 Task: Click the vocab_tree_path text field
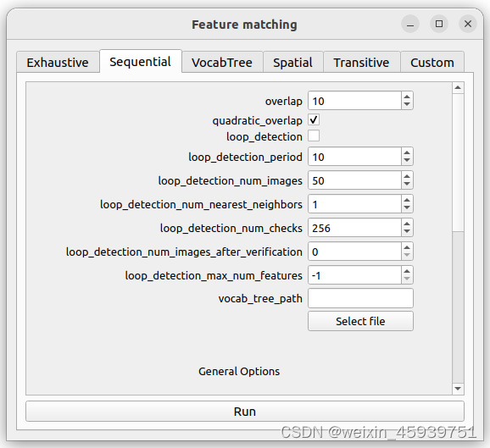(x=360, y=298)
